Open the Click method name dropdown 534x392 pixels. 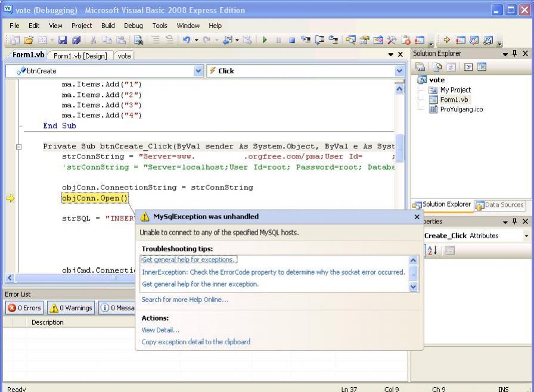point(399,71)
